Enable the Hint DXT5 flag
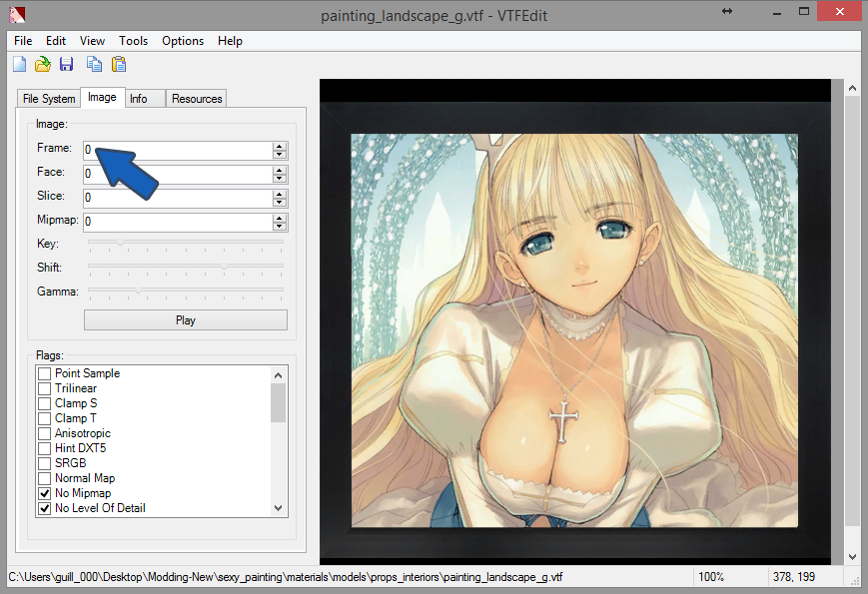 (44, 448)
